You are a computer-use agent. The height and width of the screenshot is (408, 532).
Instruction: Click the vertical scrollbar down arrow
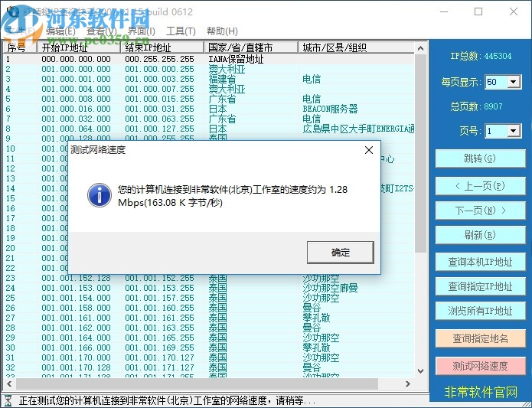click(x=421, y=371)
